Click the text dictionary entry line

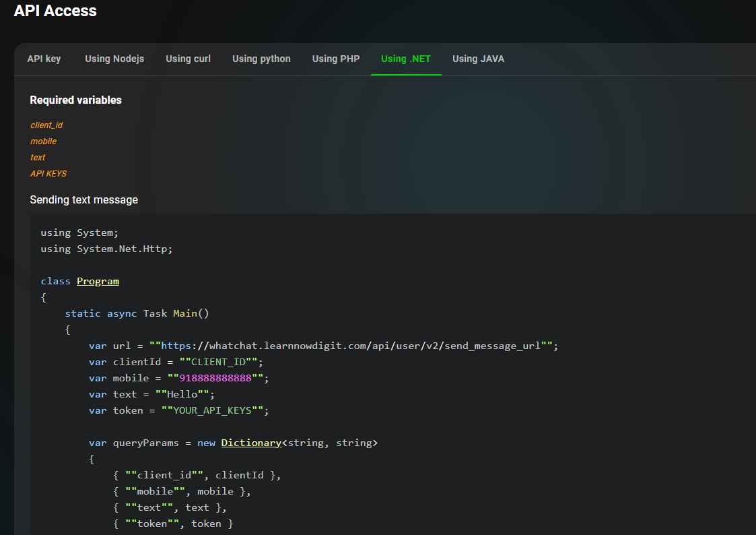(170, 507)
